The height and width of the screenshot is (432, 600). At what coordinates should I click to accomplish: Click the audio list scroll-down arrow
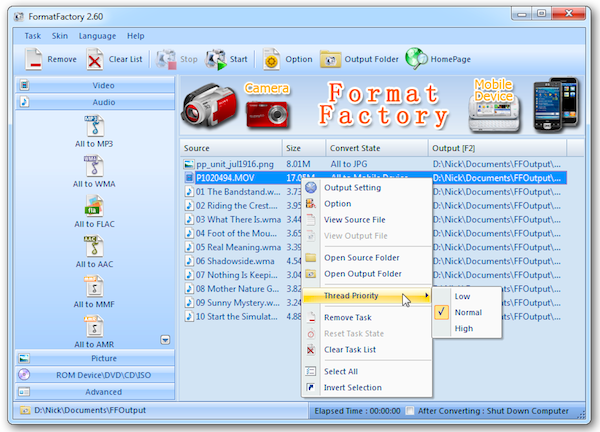165,340
